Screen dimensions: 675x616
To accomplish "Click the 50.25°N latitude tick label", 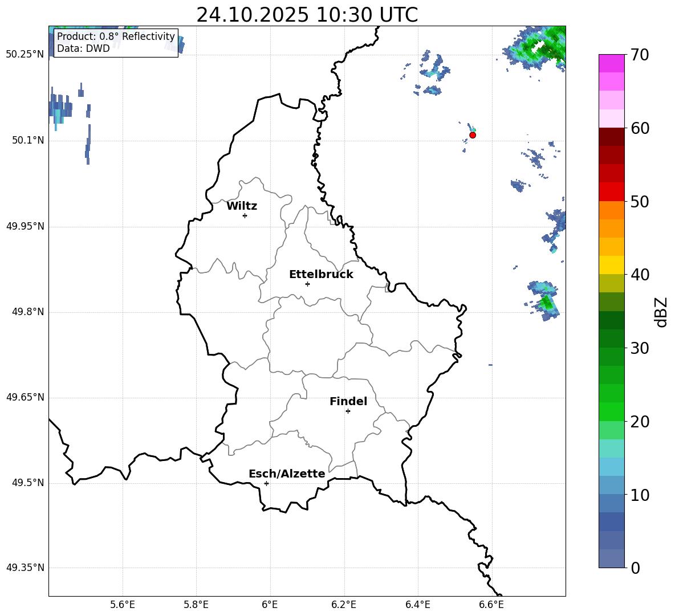I will tap(25, 55).
